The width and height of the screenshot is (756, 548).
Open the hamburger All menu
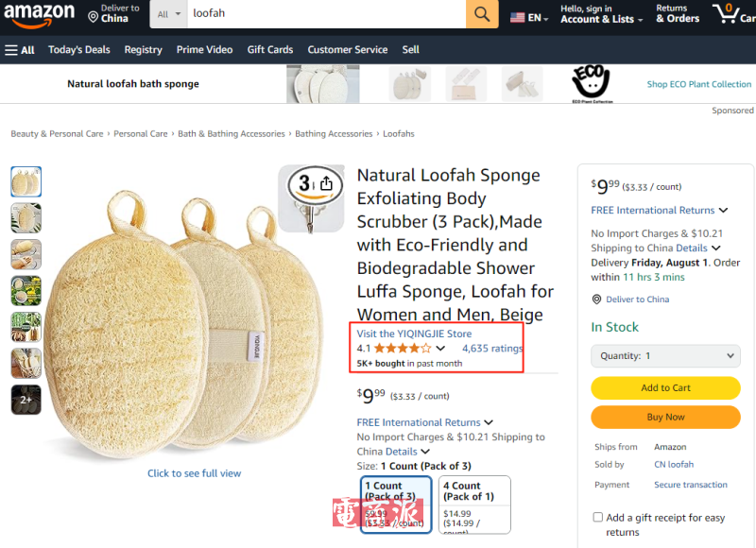coord(20,50)
